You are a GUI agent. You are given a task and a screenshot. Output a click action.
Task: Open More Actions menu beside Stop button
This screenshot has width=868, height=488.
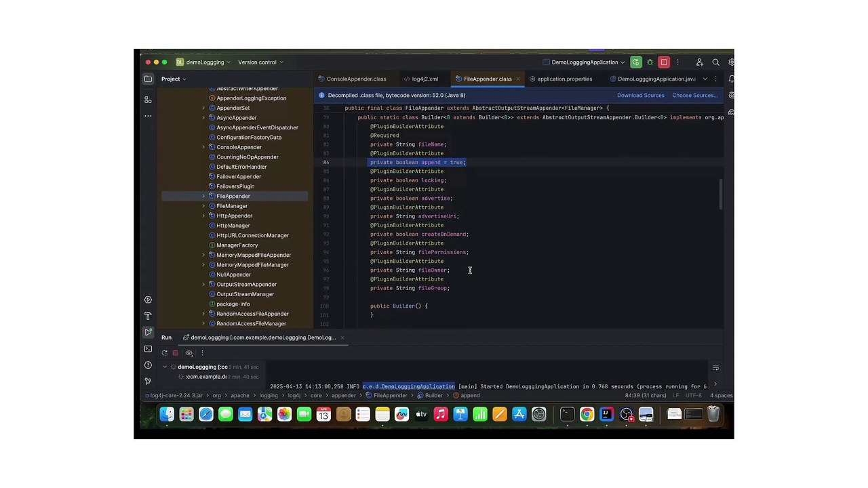tap(677, 62)
